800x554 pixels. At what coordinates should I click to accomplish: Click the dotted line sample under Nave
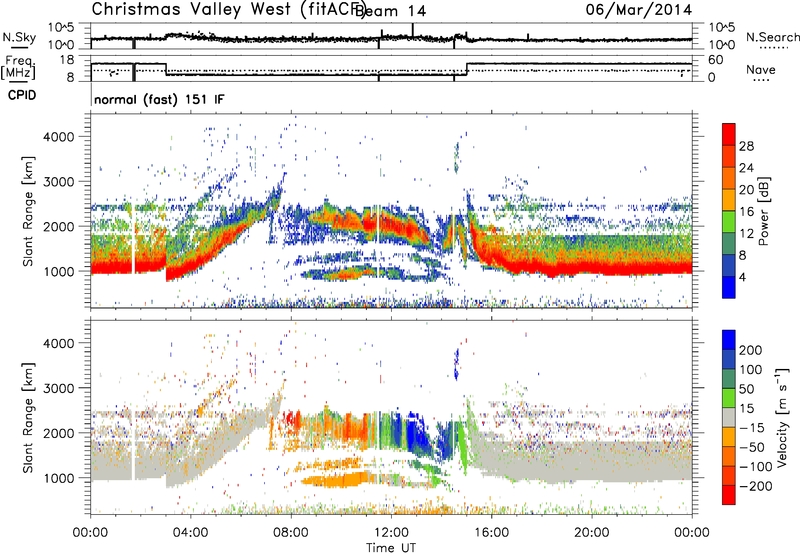[x=761, y=81]
